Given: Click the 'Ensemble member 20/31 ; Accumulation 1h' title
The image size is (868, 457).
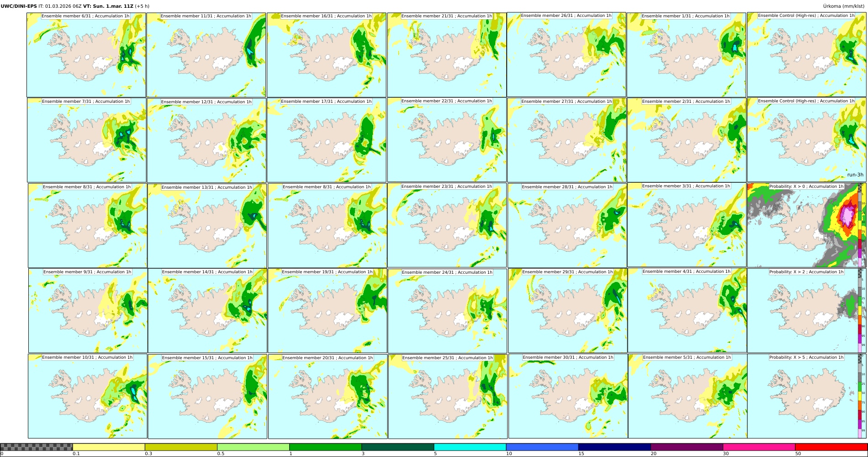Looking at the screenshot, I should [x=328, y=358].
